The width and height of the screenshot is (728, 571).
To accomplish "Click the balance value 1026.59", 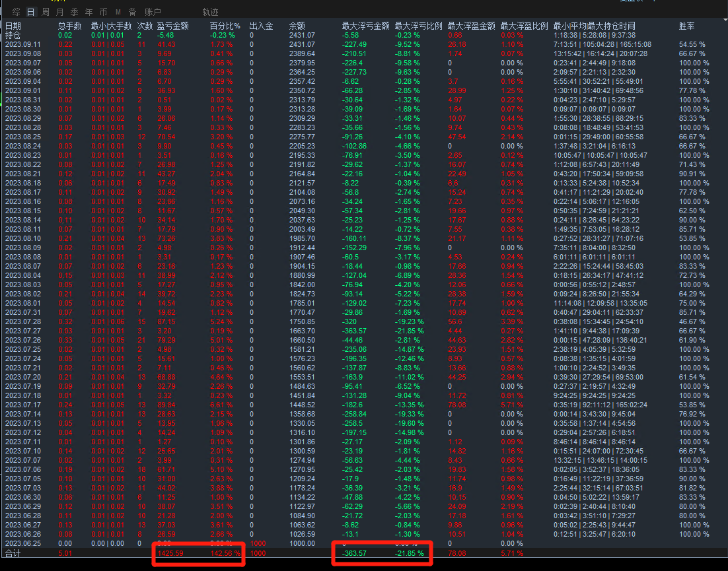I will point(302,534).
